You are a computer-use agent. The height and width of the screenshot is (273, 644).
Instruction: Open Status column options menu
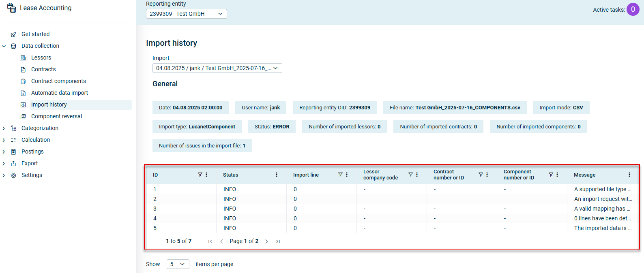(x=277, y=175)
